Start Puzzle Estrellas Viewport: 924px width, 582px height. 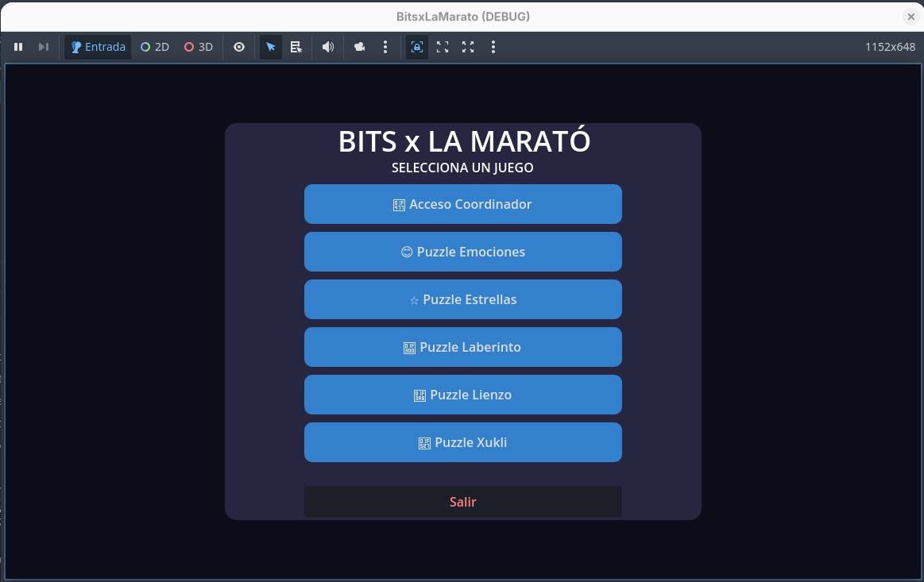click(462, 299)
